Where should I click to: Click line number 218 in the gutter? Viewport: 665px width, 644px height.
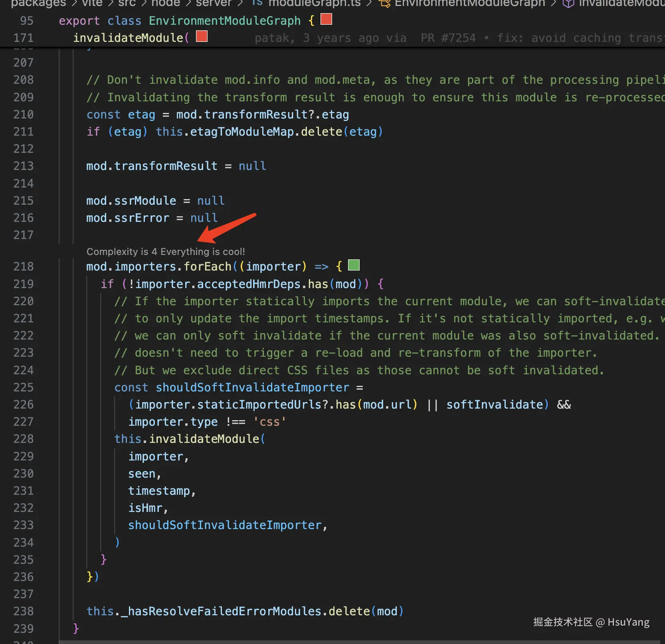[x=24, y=267]
